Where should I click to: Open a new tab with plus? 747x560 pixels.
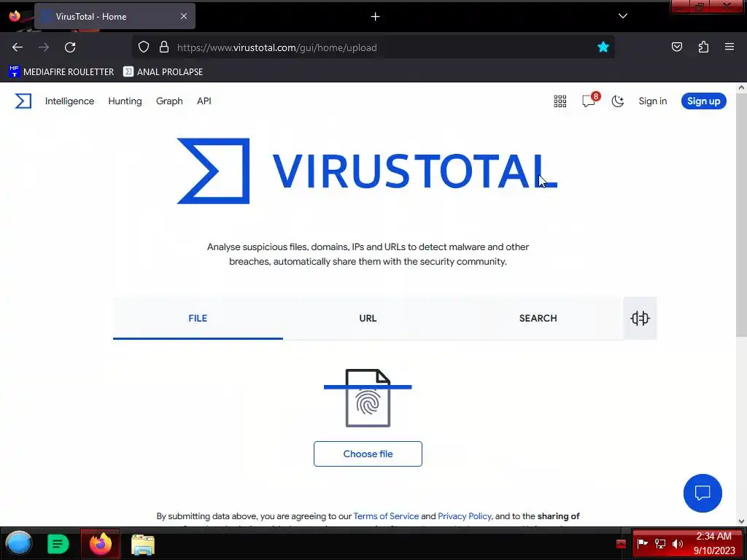376,17
